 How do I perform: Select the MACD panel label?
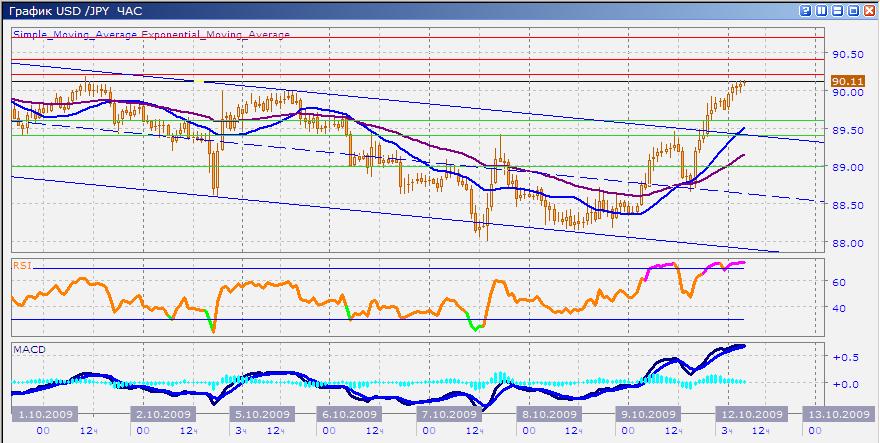pos(26,349)
